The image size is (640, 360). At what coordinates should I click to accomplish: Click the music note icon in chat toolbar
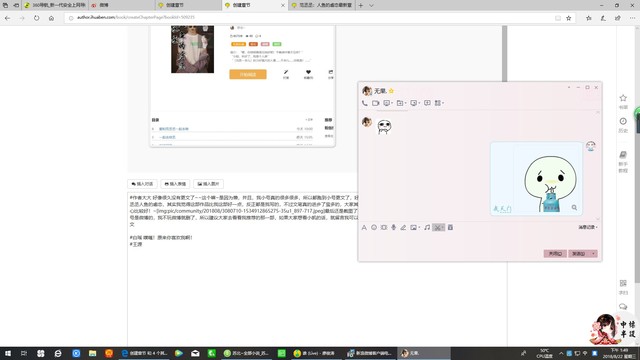tap(427, 228)
